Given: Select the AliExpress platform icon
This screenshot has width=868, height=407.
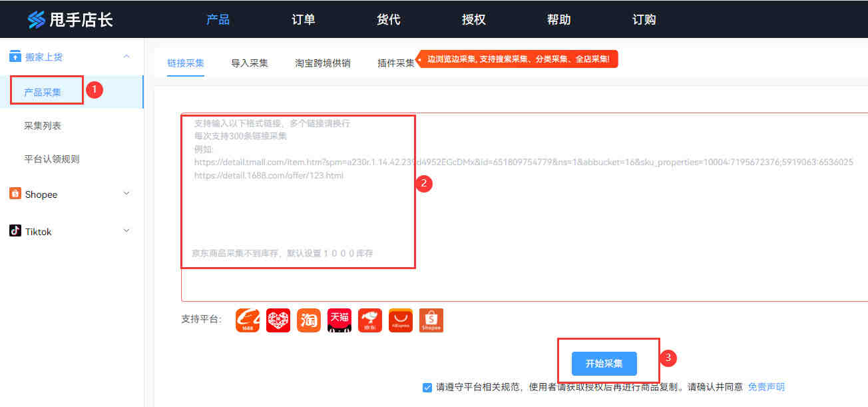Looking at the screenshot, I should (x=401, y=320).
